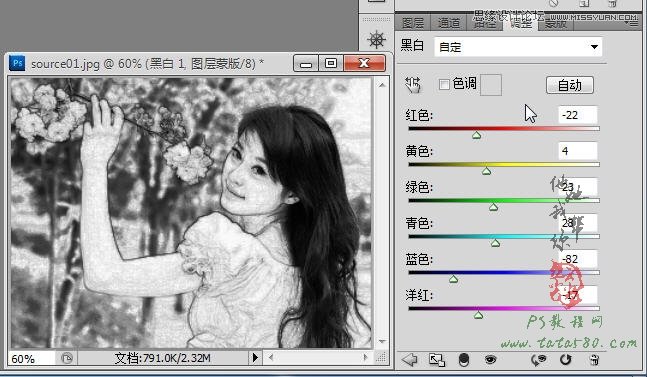647x377 pixels.
Task: Click the 文档:791.0K/2.32M status text
Action: 162,358
